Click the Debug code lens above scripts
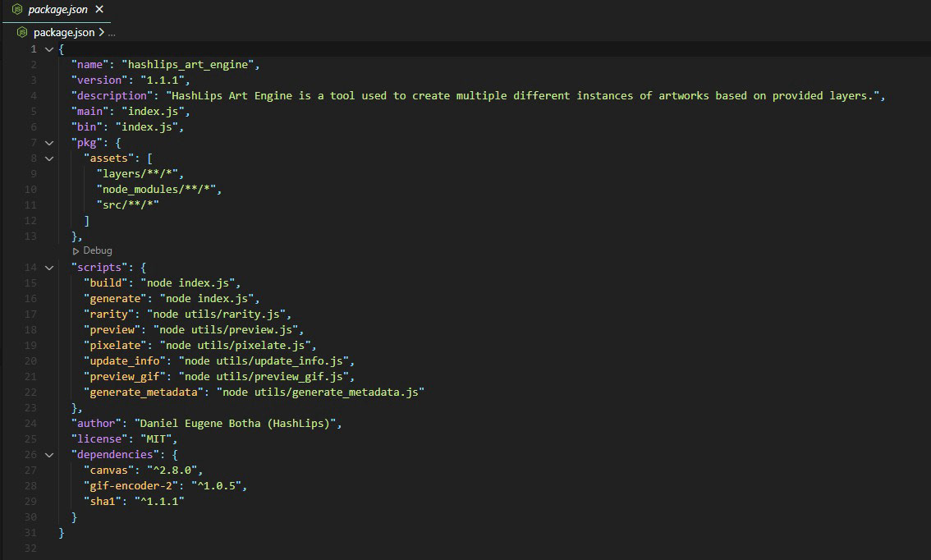Image resolution: width=931 pixels, height=560 pixels. 98,250
